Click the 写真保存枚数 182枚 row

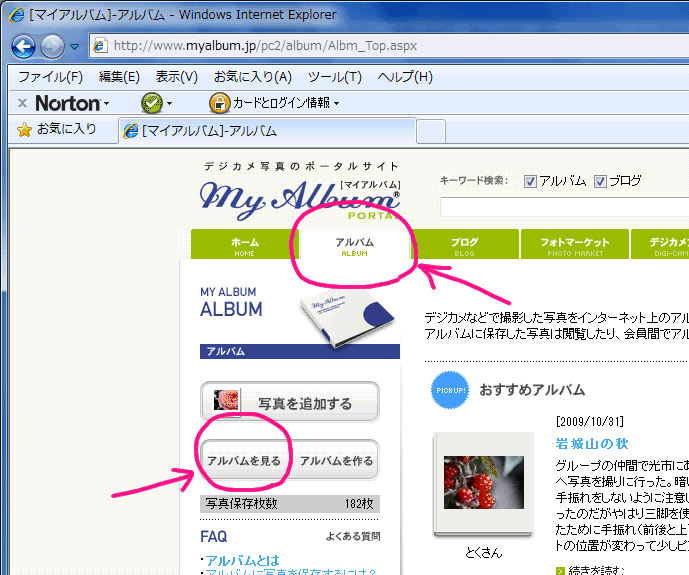click(x=290, y=503)
